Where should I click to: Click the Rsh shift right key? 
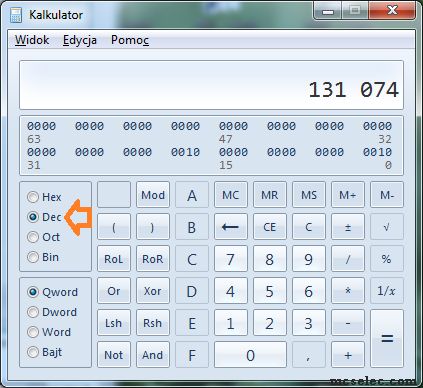153,323
